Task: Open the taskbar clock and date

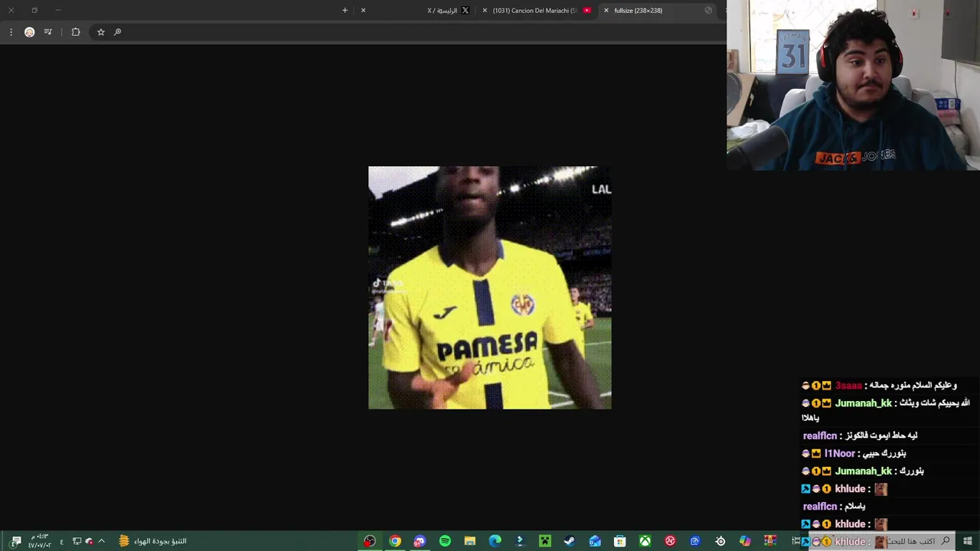Action: click(x=38, y=541)
